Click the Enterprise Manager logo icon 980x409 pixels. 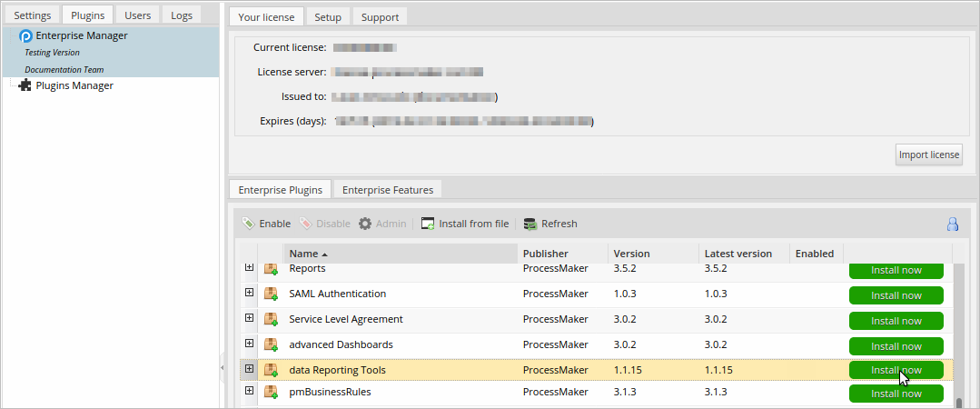pyautogui.click(x=25, y=36)
